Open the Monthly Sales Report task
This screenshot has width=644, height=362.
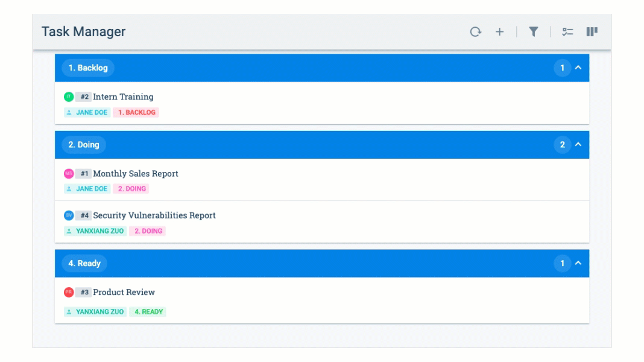pos(136,173)
